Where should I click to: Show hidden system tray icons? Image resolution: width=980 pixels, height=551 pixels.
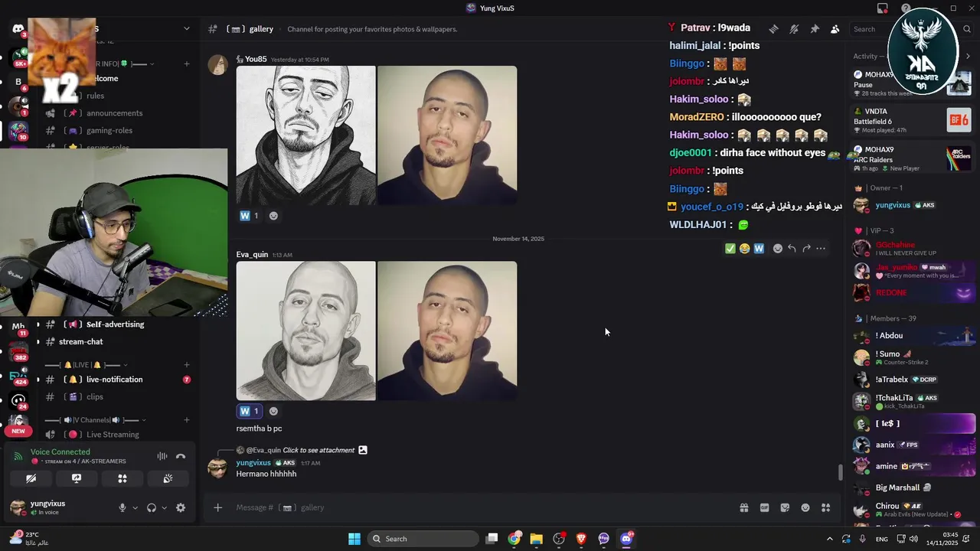tap(829, 539)
